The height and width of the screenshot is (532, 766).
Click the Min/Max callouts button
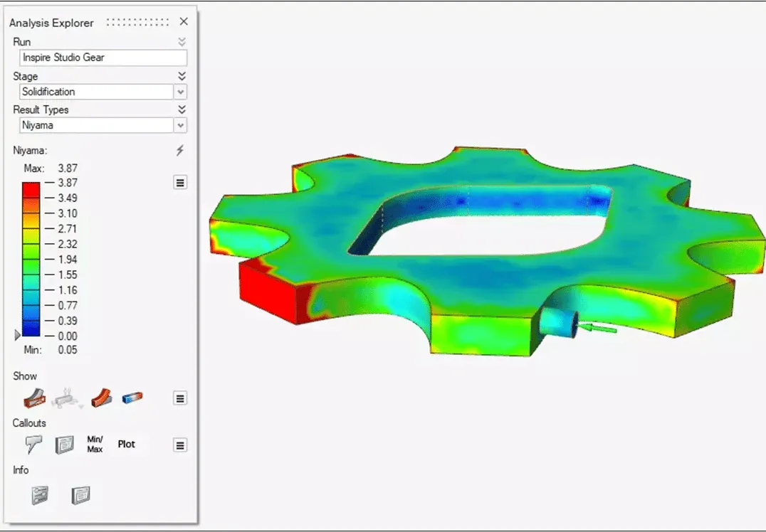pos(95,444)
